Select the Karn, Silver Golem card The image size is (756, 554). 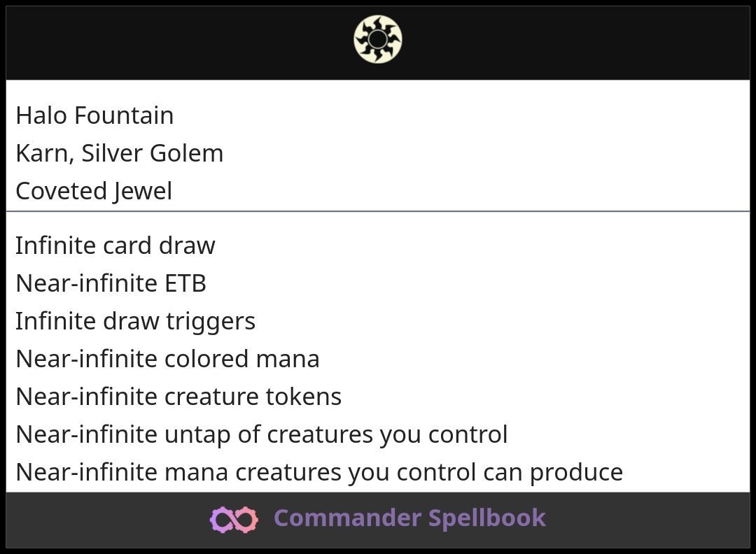click(119, 153)
